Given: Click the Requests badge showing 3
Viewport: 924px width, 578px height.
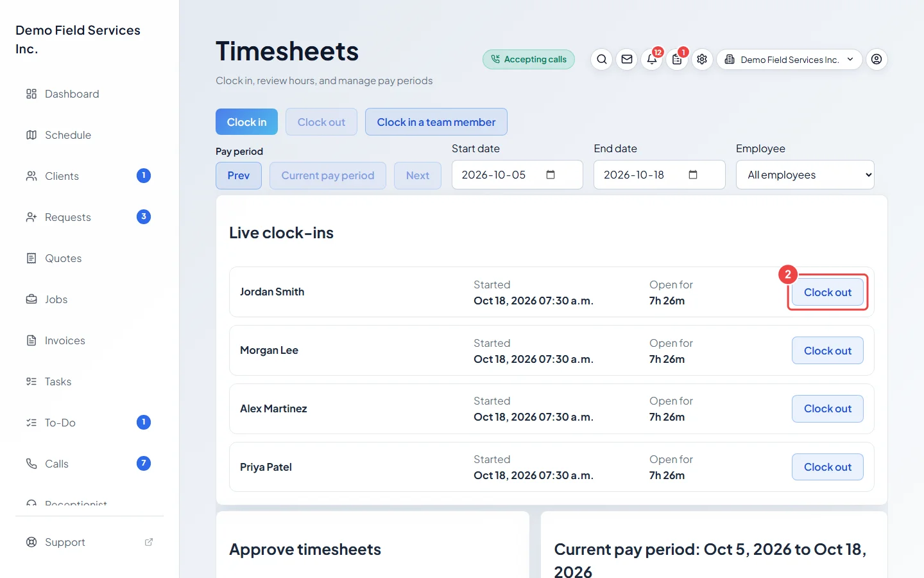Looking at the screenshot, I should tap(144, 216).
